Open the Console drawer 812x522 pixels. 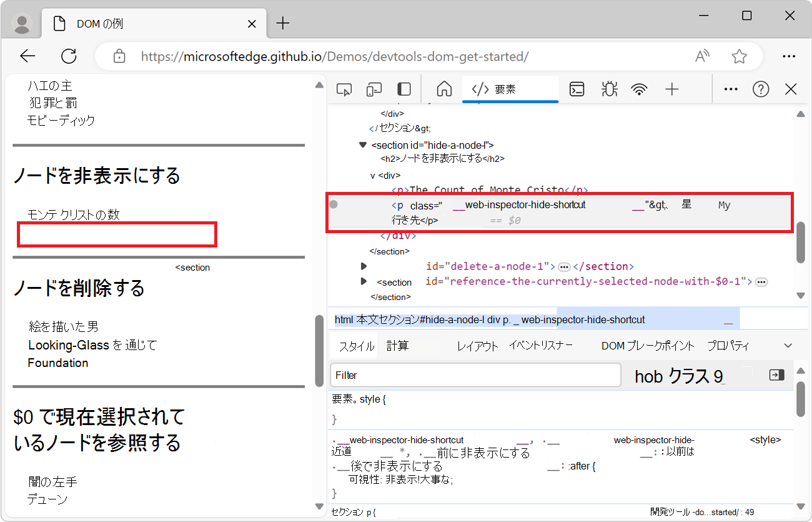click(x=577, y=89)
